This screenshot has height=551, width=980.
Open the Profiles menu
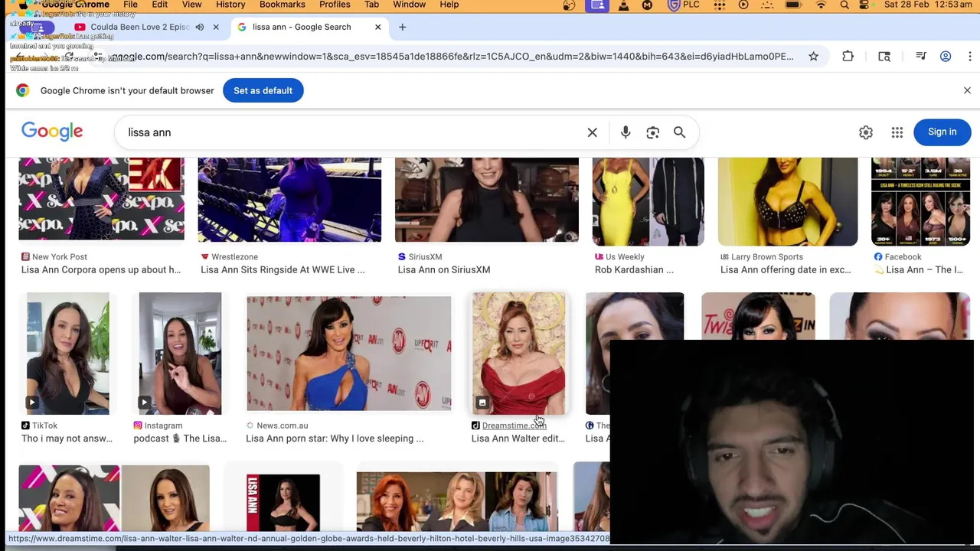pyautogui.click(x=335, y=5)
